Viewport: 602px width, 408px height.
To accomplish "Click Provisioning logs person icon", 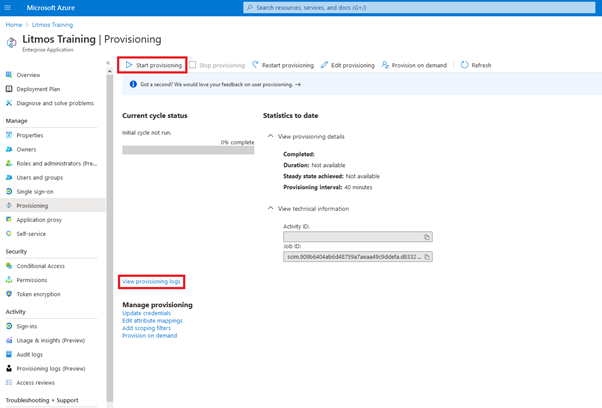I will coord(9,368).
